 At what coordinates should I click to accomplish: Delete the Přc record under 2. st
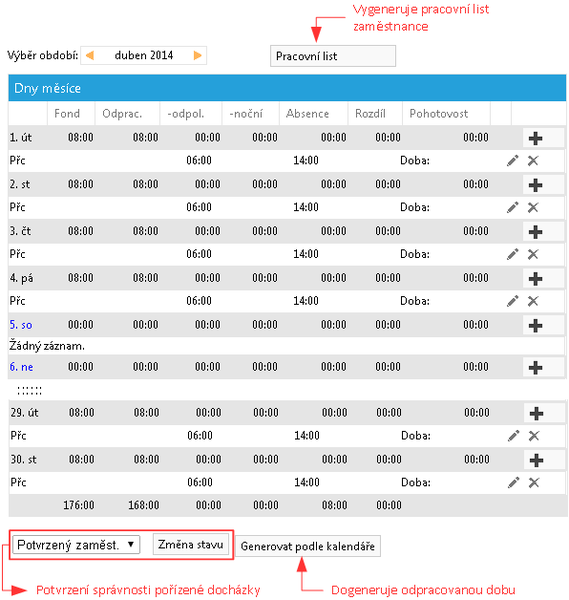(533, 207)
